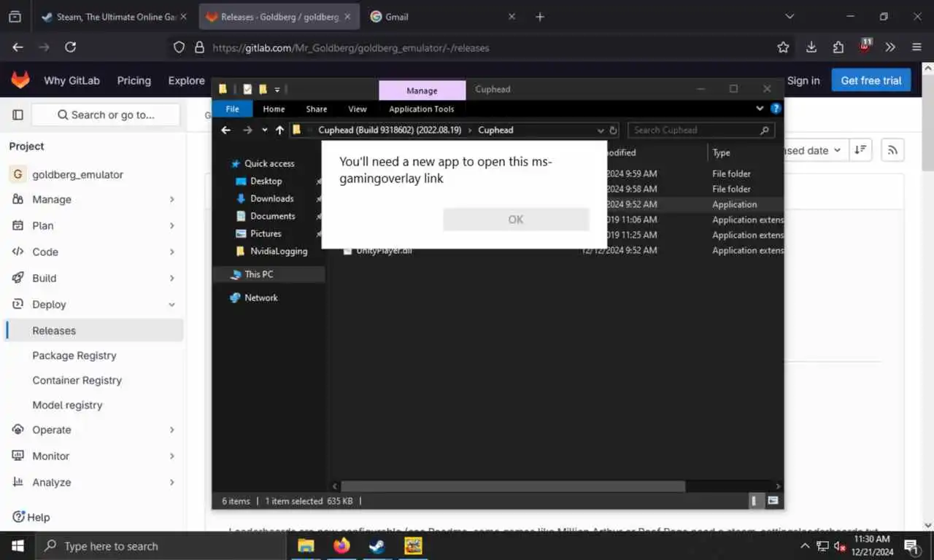
Task: Select This PC in the navigation pane
Action: click(258, 274)
